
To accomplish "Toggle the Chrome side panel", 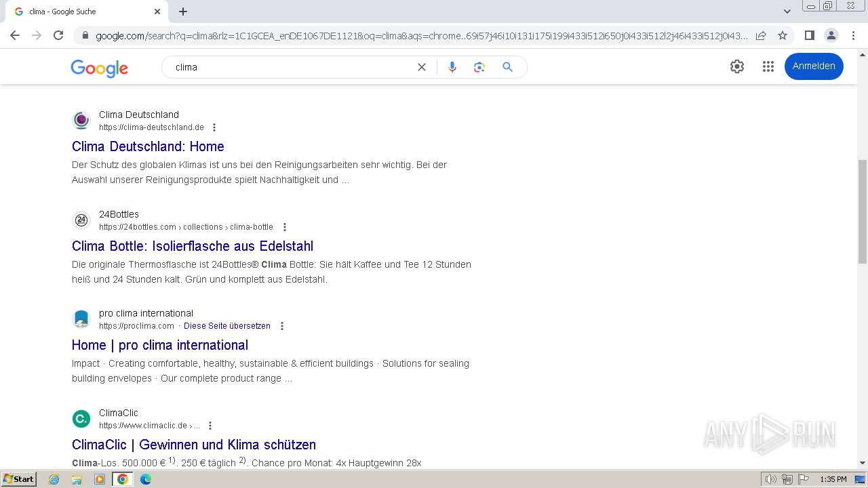I will (x=810, y=35).
